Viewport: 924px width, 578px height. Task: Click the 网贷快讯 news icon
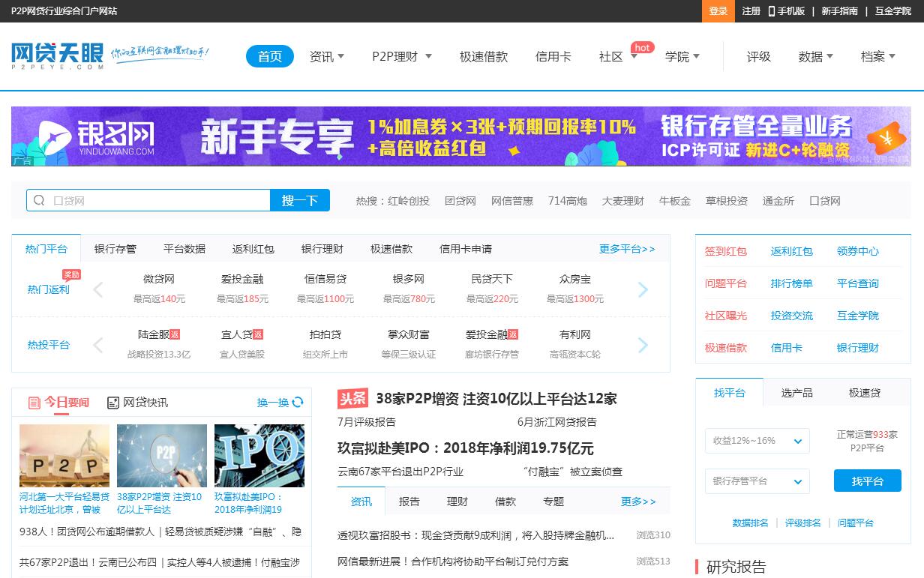point(113,403)
